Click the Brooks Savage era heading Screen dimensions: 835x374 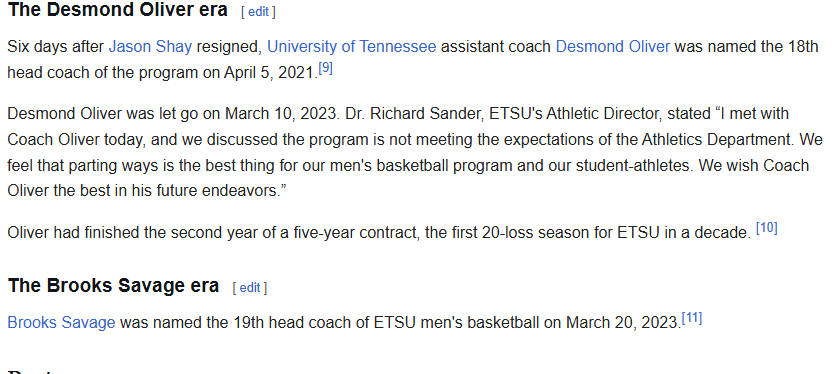pyautogui.click(x=113, y=286)
